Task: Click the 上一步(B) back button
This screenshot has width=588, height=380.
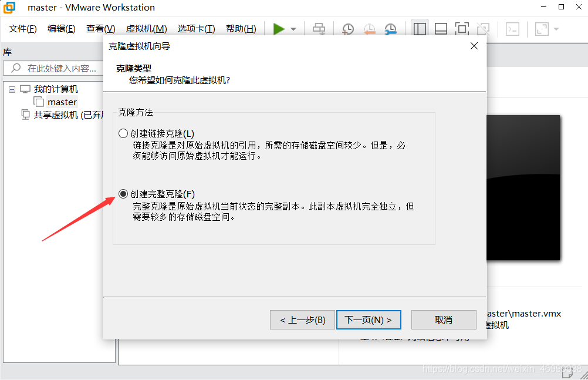Action: (302, 320)
